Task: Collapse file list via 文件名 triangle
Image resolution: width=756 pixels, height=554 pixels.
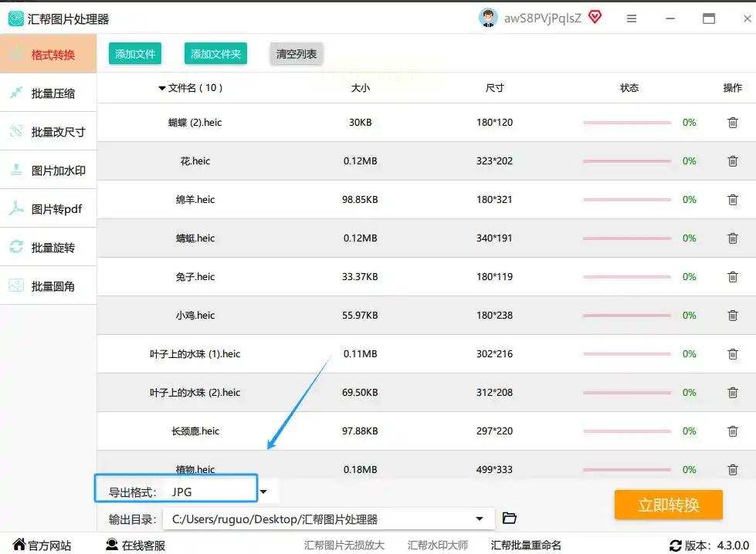Action: (162, 88)
